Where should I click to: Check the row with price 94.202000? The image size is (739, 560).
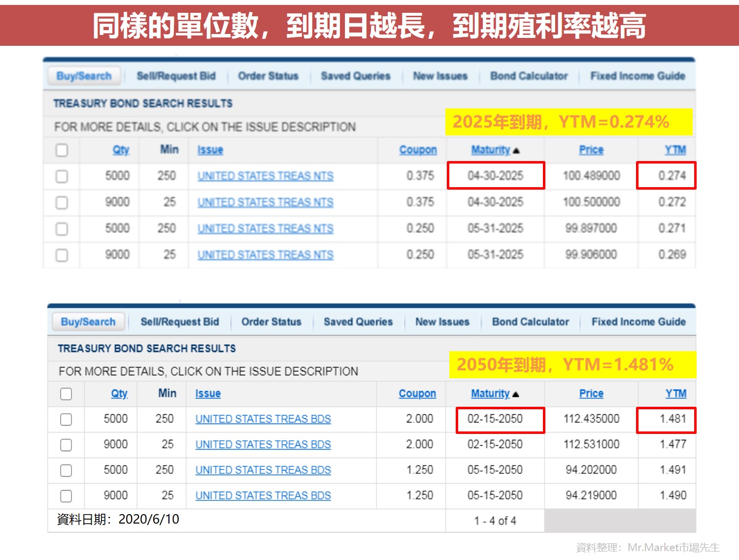(66, 471)
